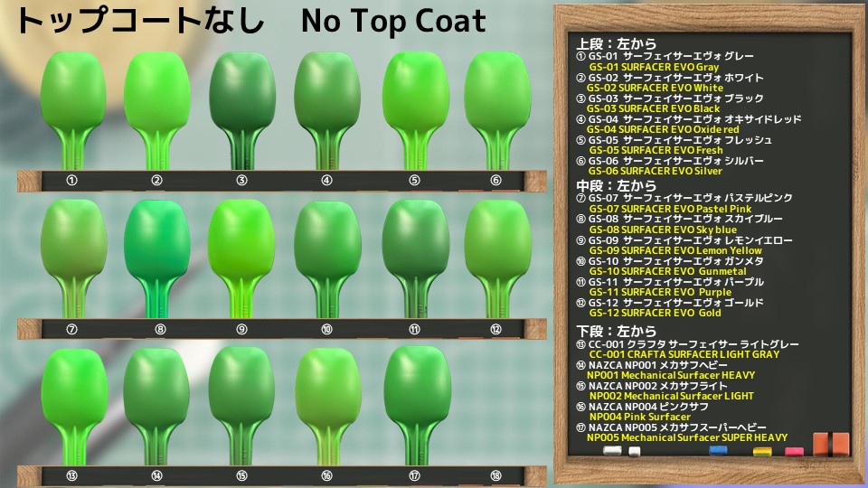Viewport: 868px width, 488px height.
Task: Click shelf number label ⑮
Action: tap(242, 475)
